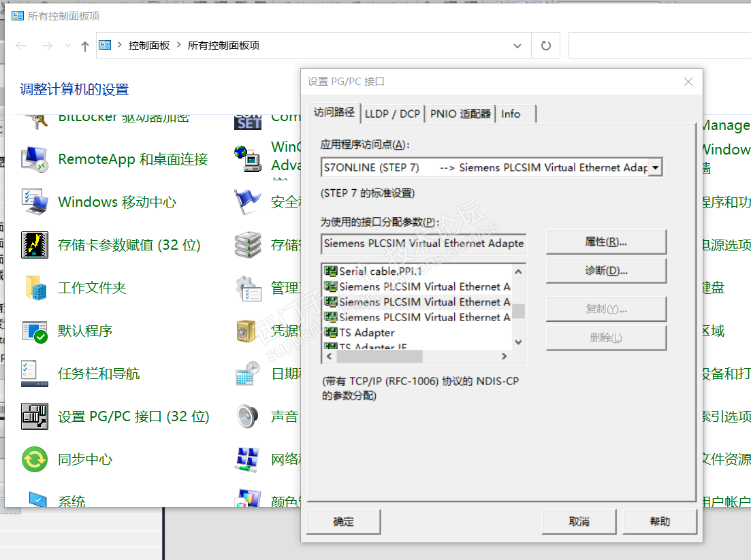
Task: Click the back navigation arrow
Action: [20, 46]
